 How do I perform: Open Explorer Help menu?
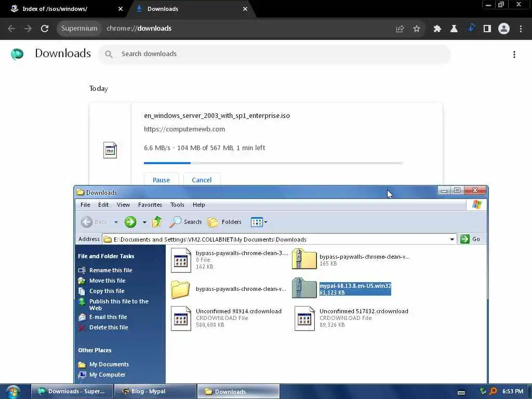point(198,205)
